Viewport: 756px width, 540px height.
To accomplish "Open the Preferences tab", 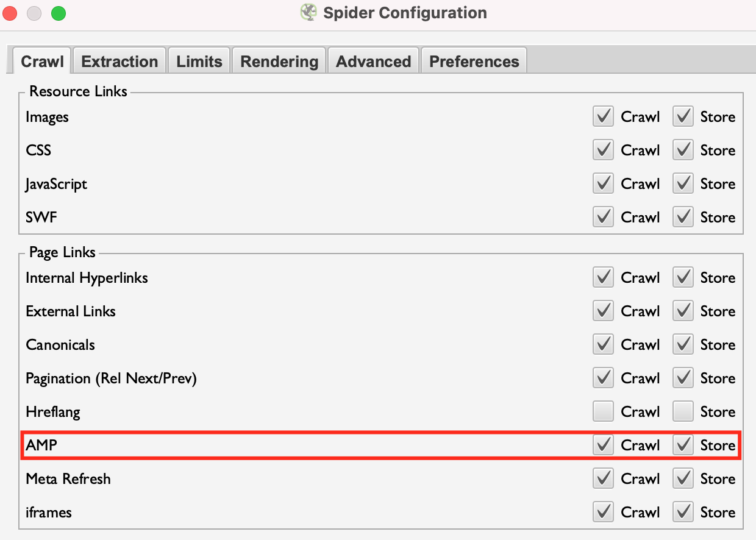I will click(x=474, y=61).
